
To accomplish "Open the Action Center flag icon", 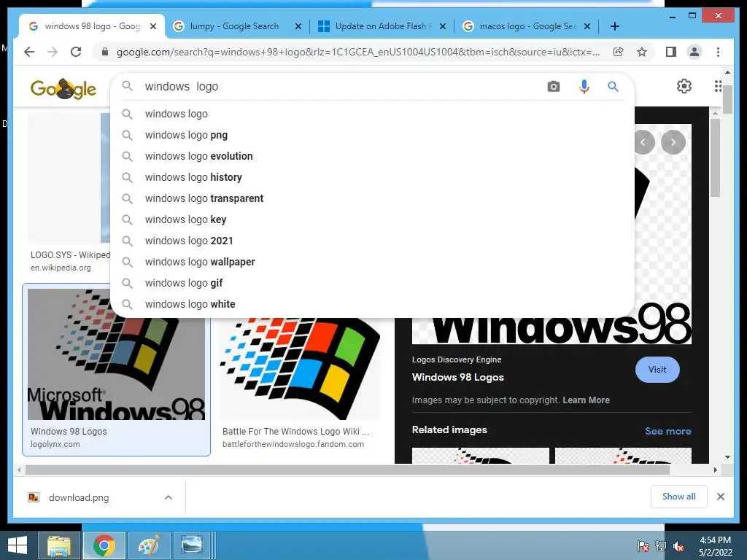I will click(x=643, y=546).
